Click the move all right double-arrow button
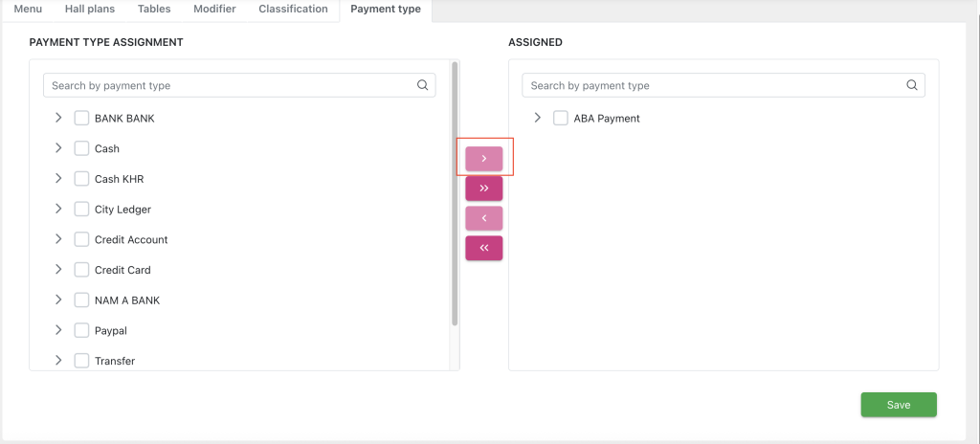Screen dimensions: 980x444 (x=483, y=189)
